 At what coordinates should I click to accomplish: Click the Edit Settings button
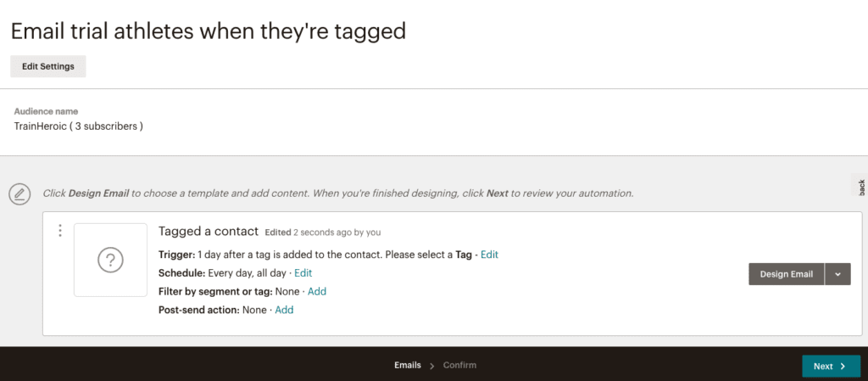click(x=48, y=66)
